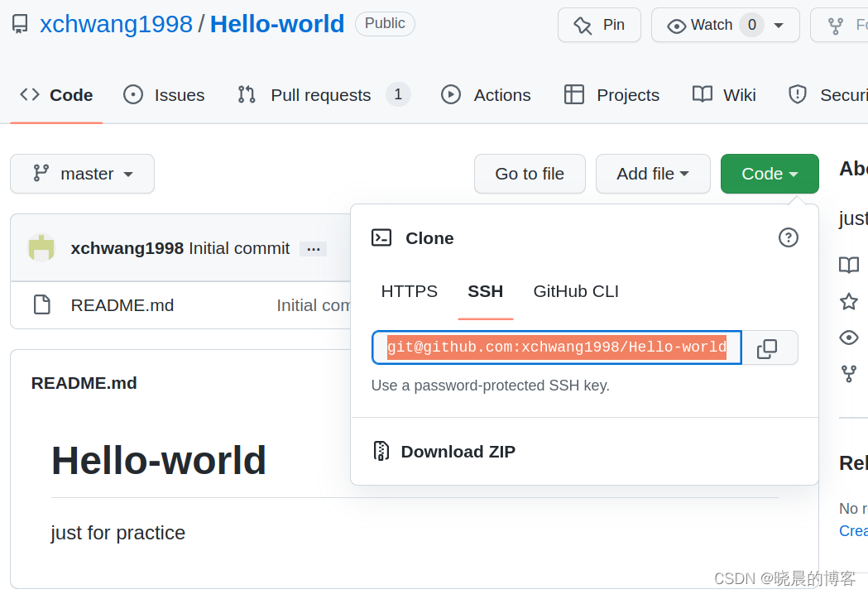Screen dimensions: 868x594
Task: Switch to the GitHub CLI clone tab
Action: [576, 291]
